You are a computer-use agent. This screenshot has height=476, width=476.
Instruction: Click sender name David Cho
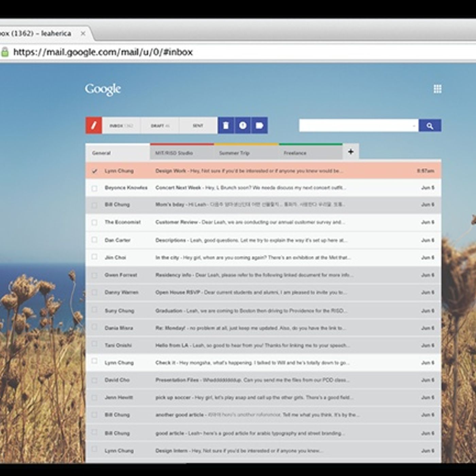[x=117, y=380]
